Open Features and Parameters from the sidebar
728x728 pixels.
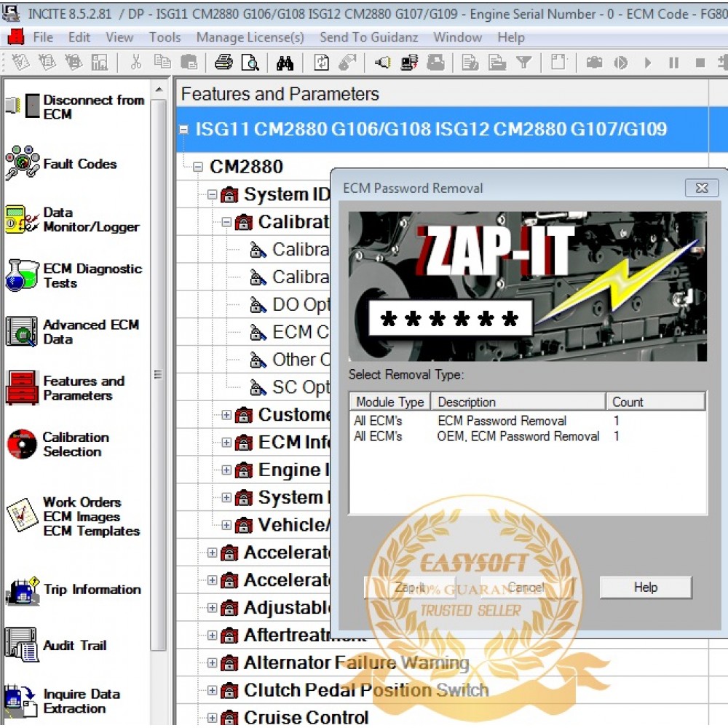click(66, 388)
